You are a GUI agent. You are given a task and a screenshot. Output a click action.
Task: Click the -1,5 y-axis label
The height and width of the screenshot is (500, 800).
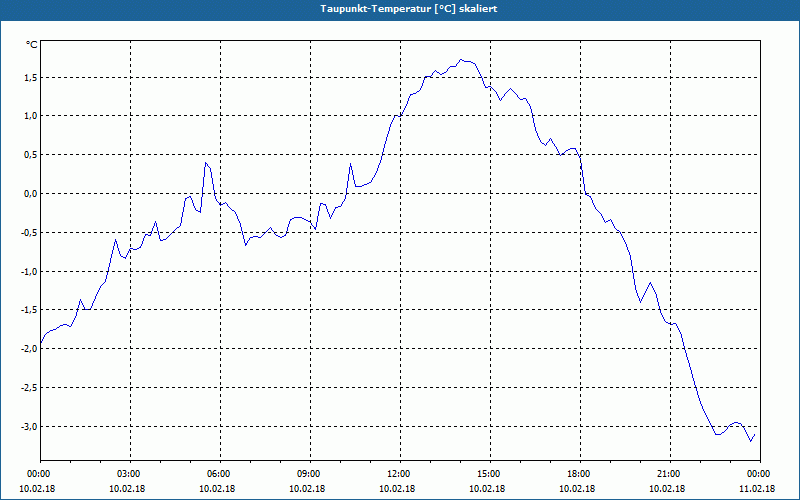coord(29,310)
